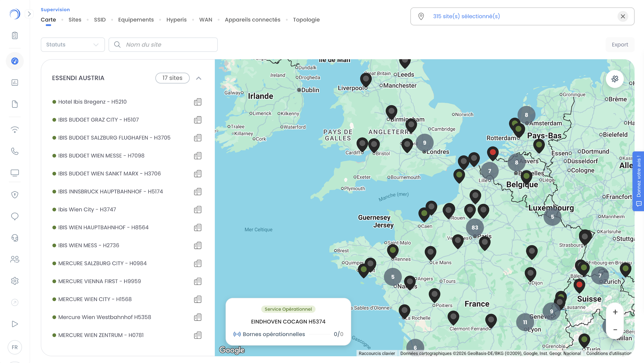Image resolution: width=644 pixels, height=363 pixels.
Task: Expand the left navigation sidebar
Action: (29, 14)
